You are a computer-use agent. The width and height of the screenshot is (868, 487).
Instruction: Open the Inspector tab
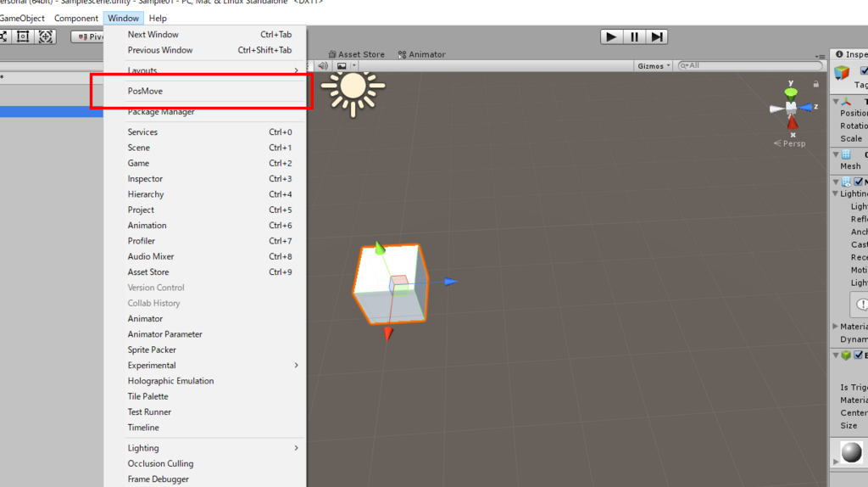click(x=850, y=54)
